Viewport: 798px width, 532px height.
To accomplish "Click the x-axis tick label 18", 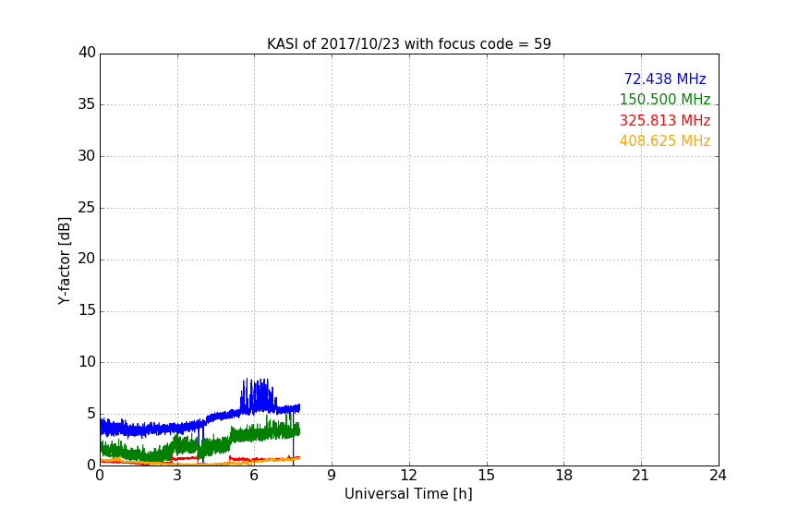I will pyautogui.click(x=564, y=476).
